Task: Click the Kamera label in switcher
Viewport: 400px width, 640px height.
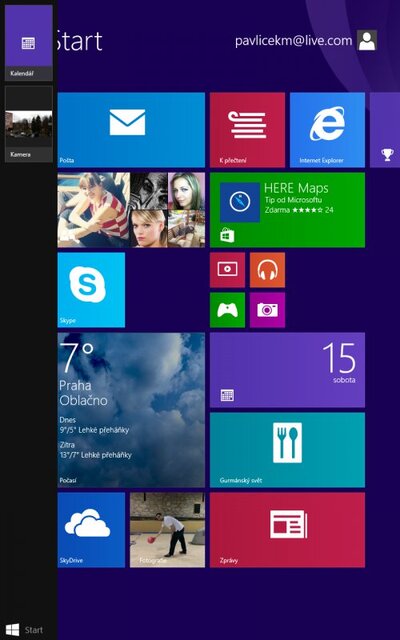Action: pyautogui.click(x=20, y=155)
